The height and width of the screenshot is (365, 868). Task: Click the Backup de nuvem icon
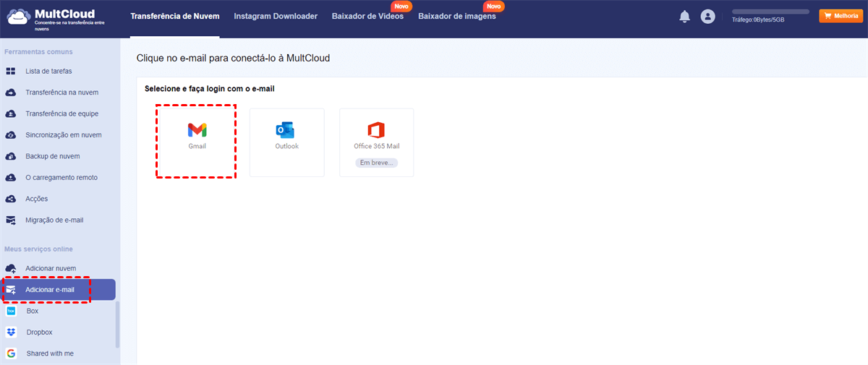tap(11, 156)
